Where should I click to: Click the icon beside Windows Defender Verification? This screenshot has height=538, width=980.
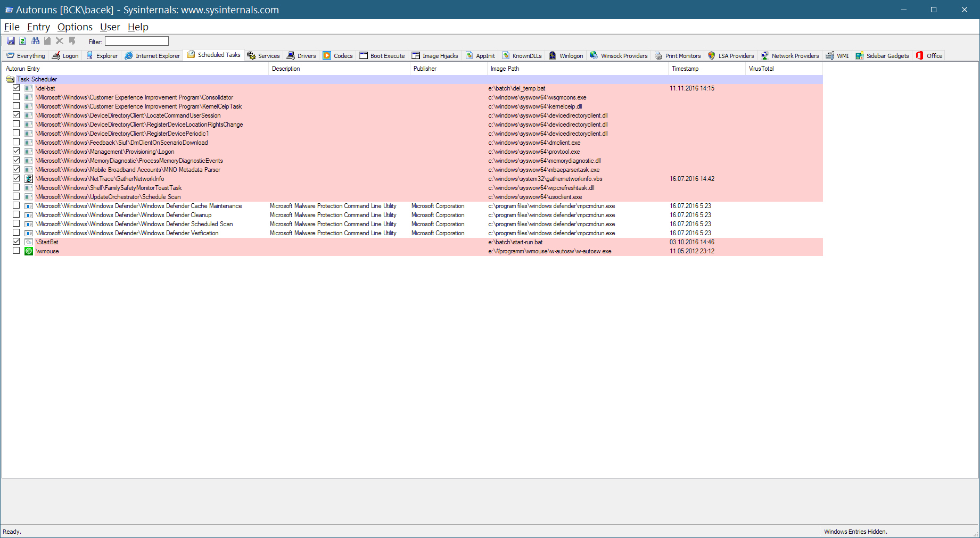[x=29, y=233]
